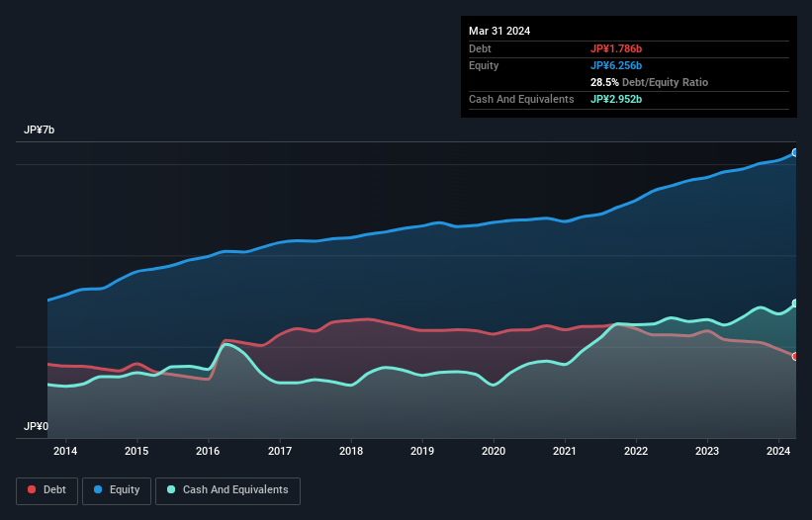Click the 2018 year tick label
The width and height of the screenshot is (812, 520).
pos(351,452)
